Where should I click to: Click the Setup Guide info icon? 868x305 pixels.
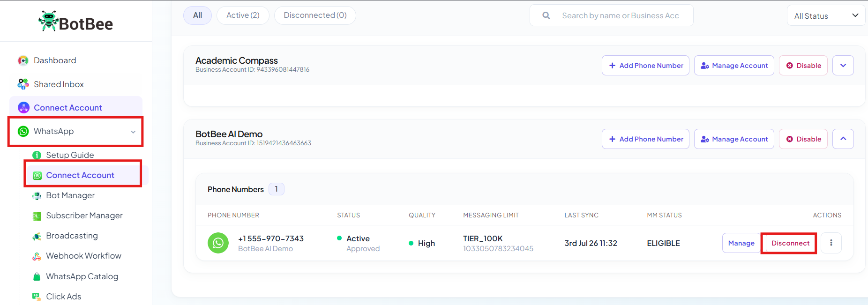pos(37,155)
